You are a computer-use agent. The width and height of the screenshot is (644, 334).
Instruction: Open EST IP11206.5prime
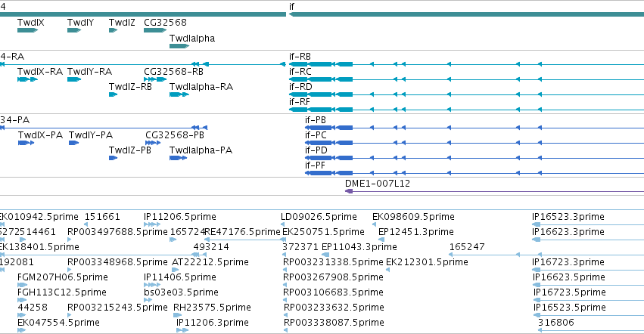click(x=152, y=224)
